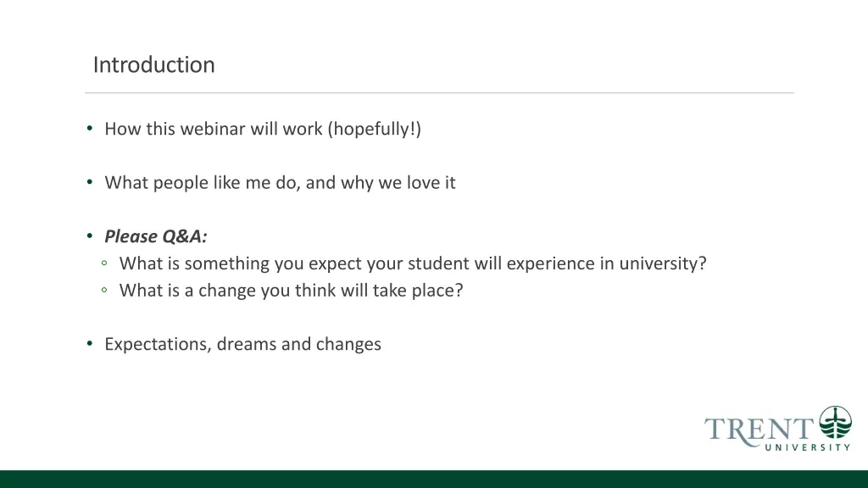Click the UNIVERSITY text under the logo

point(808,447)
